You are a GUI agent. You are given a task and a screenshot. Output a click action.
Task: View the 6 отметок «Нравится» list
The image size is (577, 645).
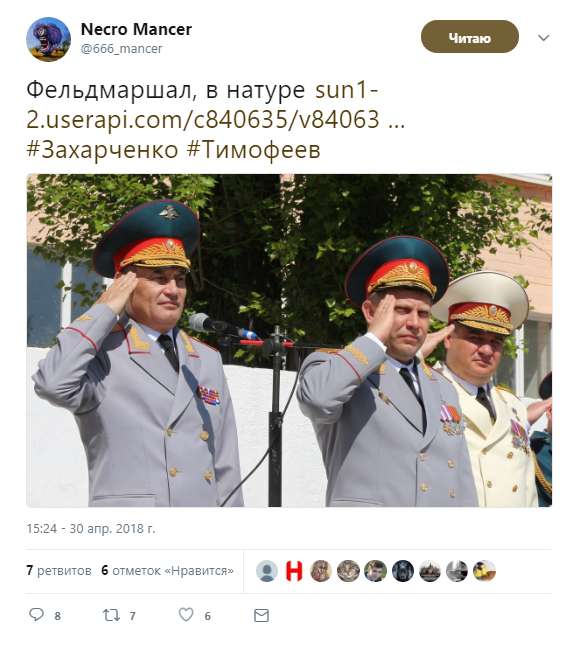click(x=167, y=571)
